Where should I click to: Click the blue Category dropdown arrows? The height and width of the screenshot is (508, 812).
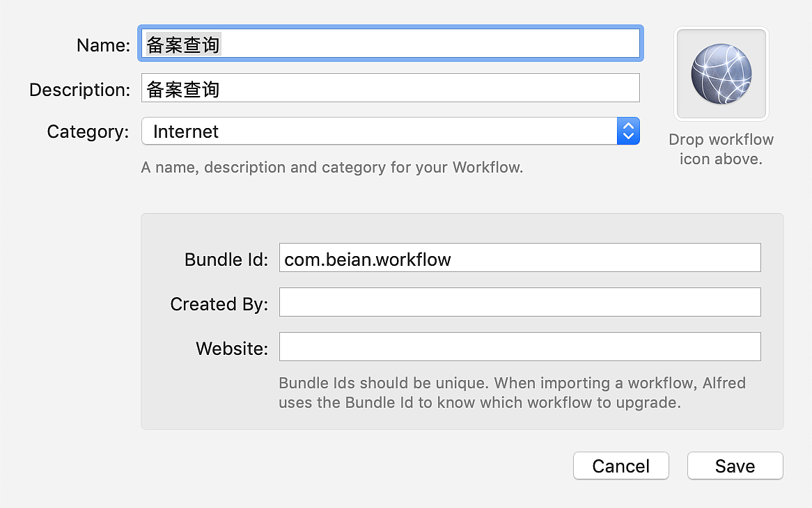(627, 132)
